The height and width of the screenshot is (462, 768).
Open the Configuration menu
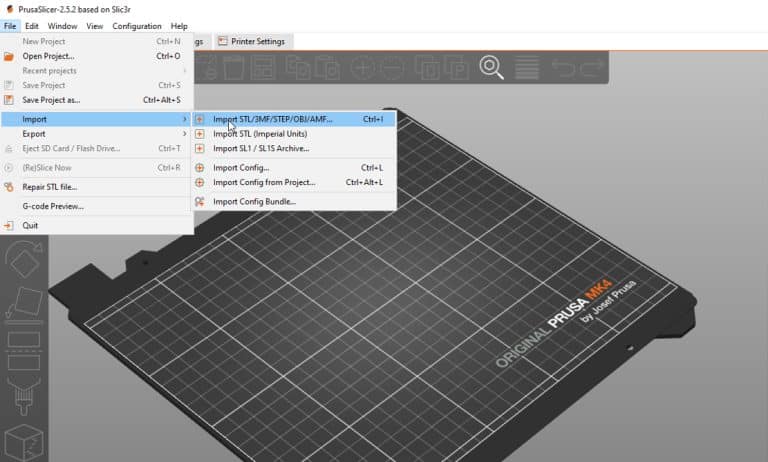[137, 26]
